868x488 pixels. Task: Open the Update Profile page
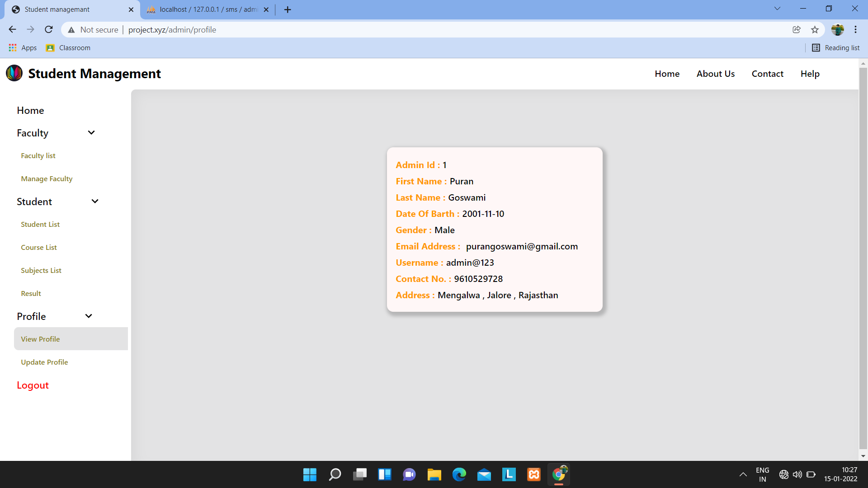click(44, 362)
